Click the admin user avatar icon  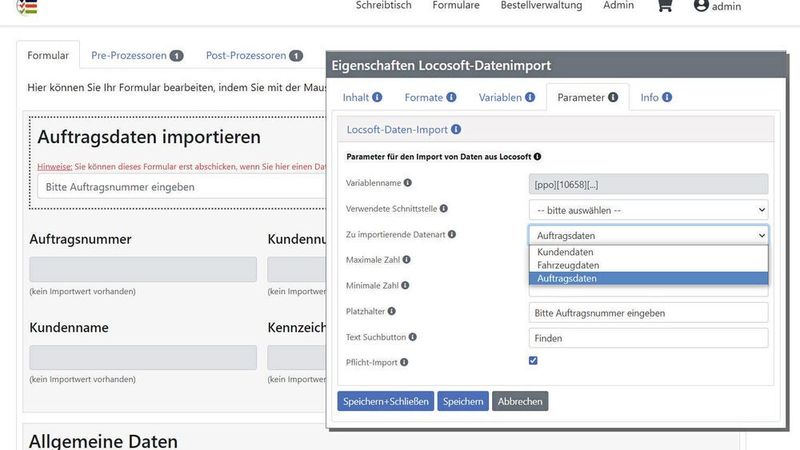click(701, 6)
